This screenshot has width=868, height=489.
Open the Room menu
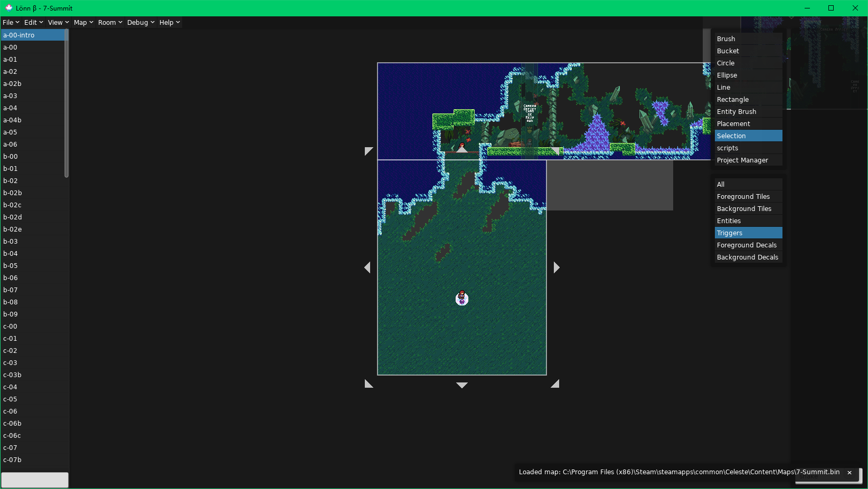[x=110, y=23]
